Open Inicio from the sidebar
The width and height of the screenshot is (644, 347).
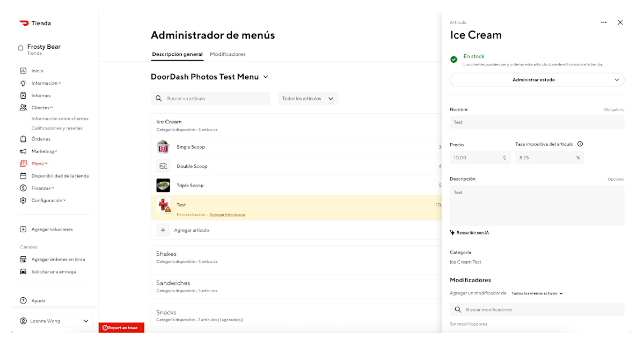(x=37, y=71)
